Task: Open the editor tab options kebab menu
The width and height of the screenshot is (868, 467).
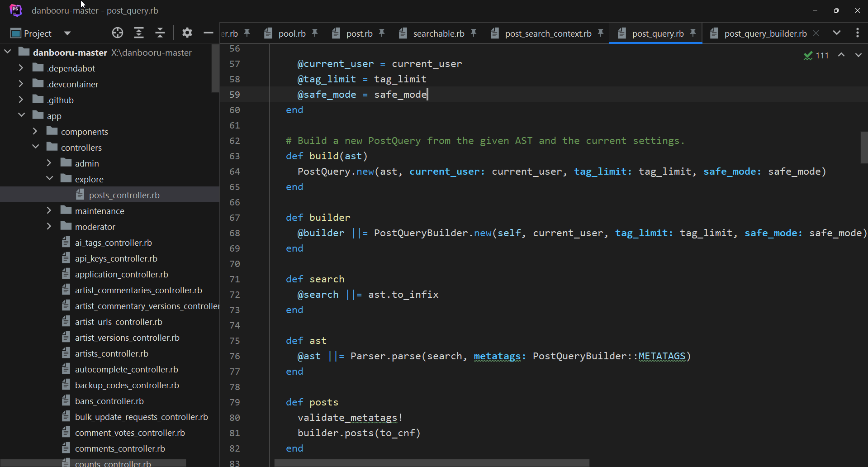Action: coord(857,33)
